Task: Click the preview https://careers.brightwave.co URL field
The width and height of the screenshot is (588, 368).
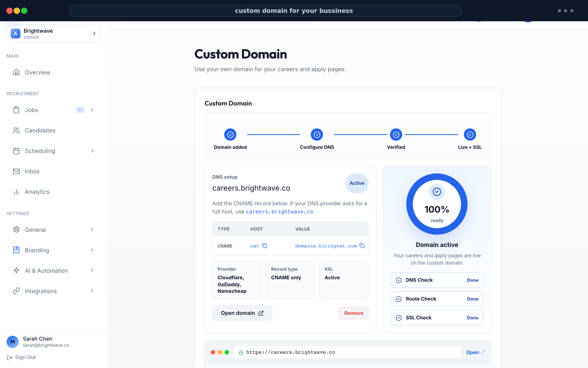Action: tap(347, 352)
